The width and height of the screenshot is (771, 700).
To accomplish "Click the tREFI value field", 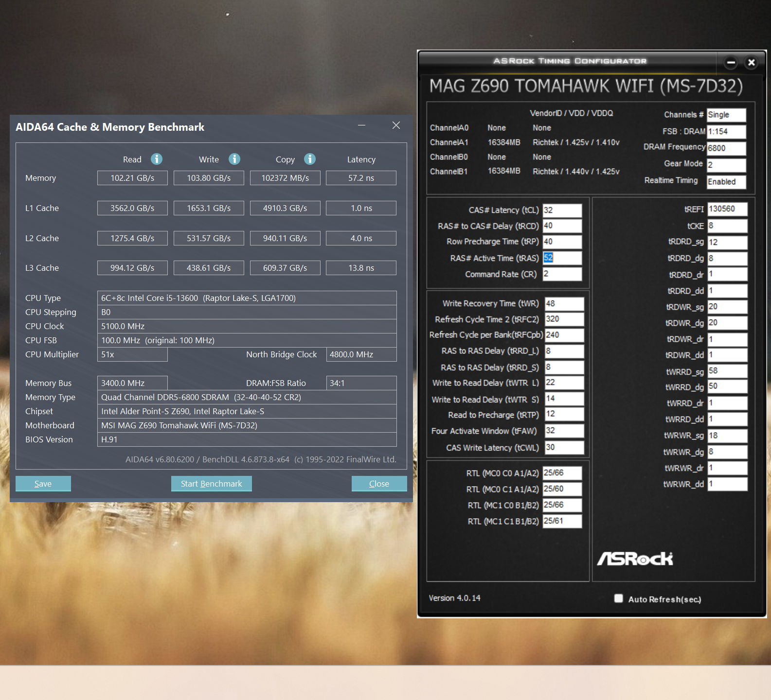I will (x=727, y=209).
